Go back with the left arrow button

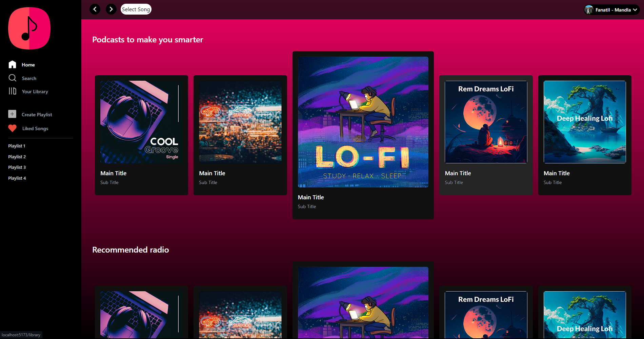pos(95,9)
